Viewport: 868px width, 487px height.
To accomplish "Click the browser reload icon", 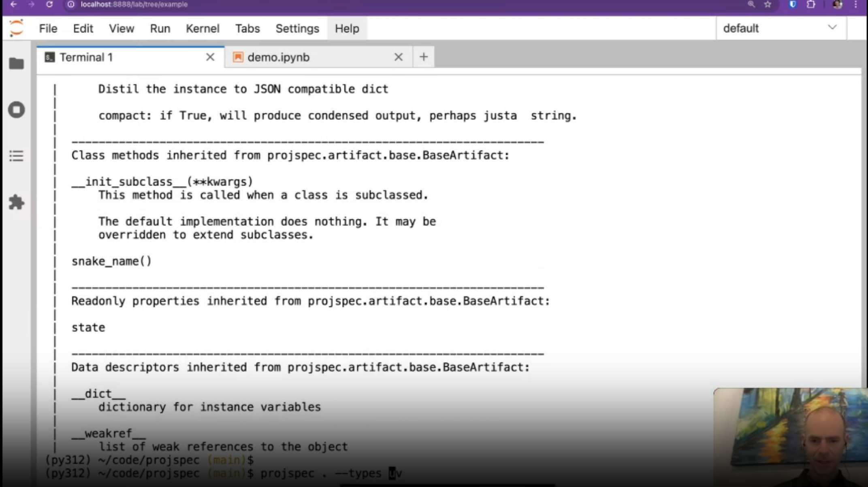I will point(49,4).
